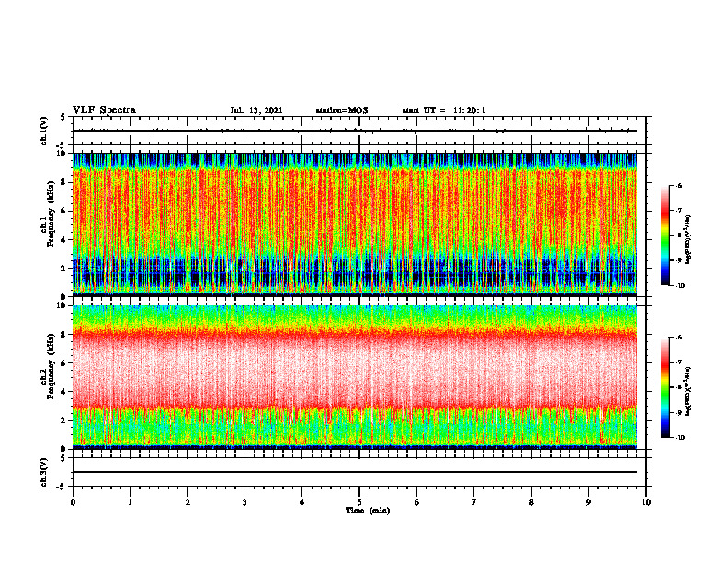728x563 pixels.
Task: Click the ch.2 spectrogram color scale bar
Action: (x=665, y=387)
